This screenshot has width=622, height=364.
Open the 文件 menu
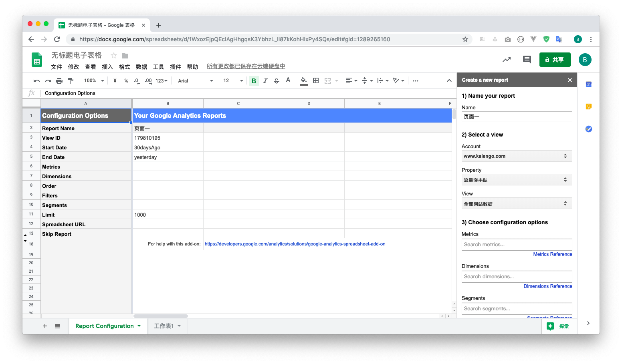pos(57,67)
